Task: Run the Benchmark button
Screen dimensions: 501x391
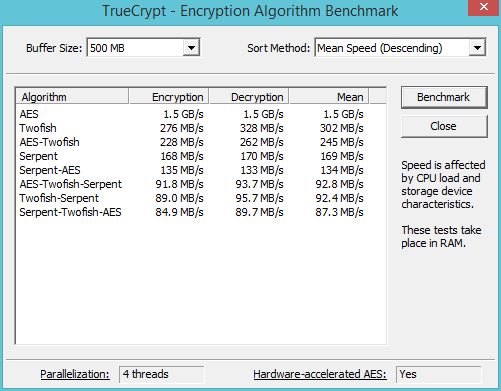Action: tap(444, 97)
